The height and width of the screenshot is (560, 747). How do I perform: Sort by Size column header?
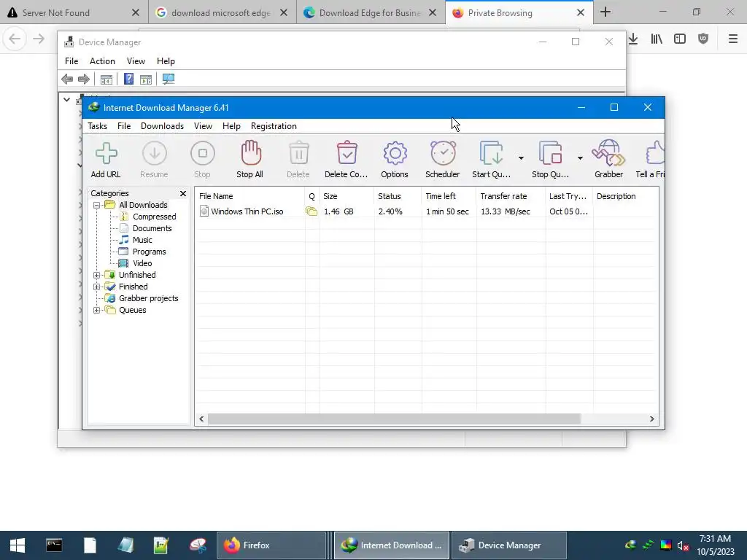[x=347, y=196]
